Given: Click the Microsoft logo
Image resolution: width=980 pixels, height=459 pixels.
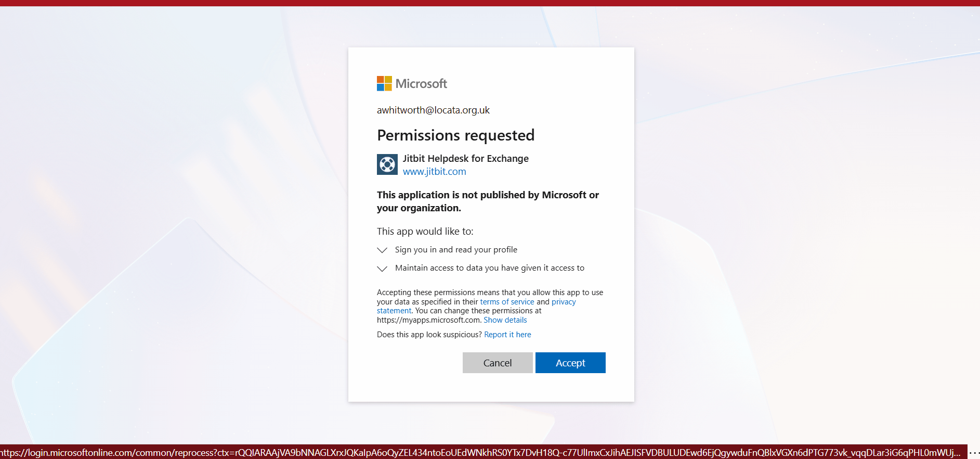Looking at the screenshot, I should [412, 83].
